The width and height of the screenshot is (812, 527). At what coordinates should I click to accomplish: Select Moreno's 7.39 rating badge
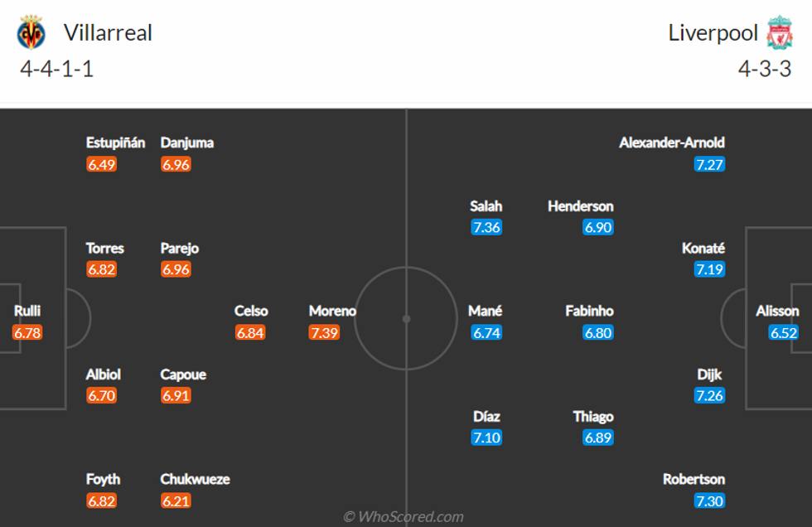(x=324, y=333)
